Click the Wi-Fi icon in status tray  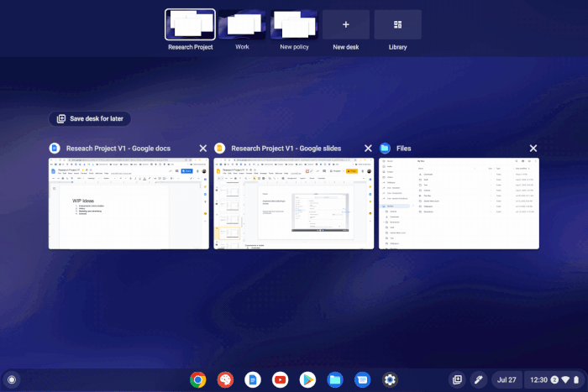(x=565, y=379)
